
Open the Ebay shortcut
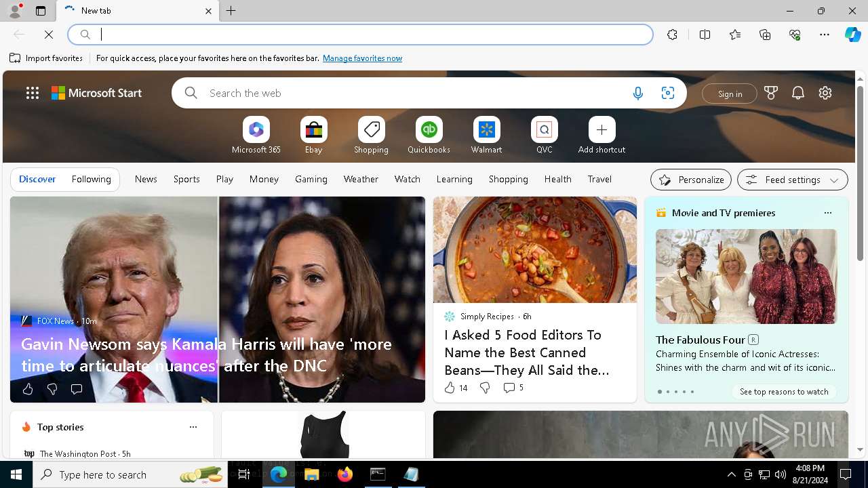point(313,135)
